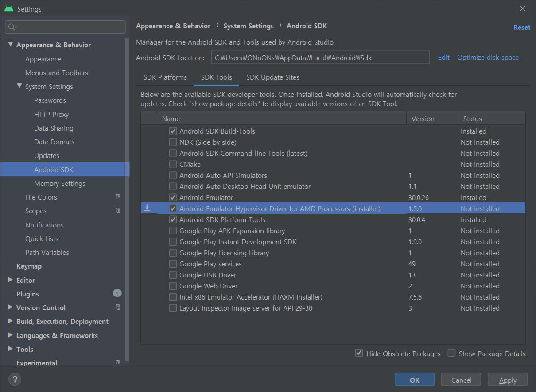Check Android Auto API Simulators checkbox
Image resolution: width=536 pixels, height=392 pixels.
(173, 175)
